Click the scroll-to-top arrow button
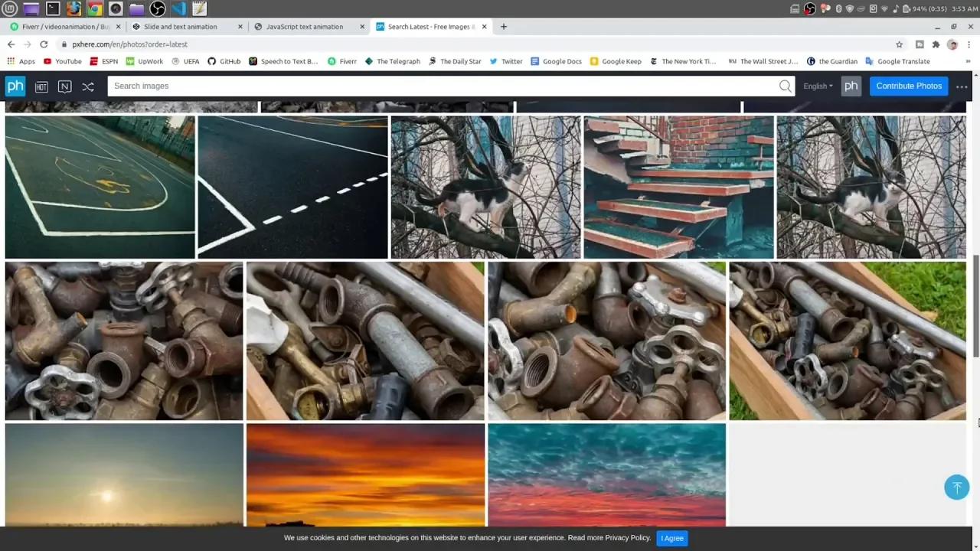 (x=956, y=487)
